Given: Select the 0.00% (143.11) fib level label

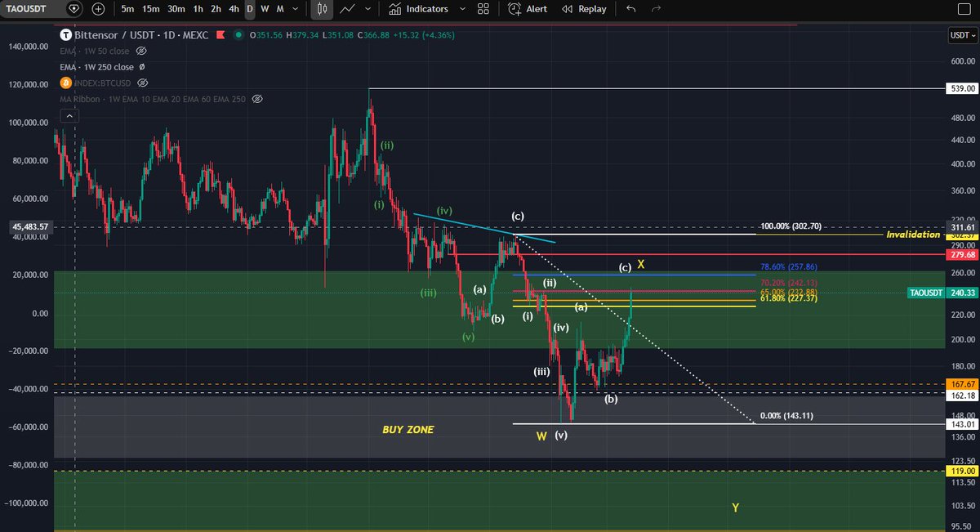Looking at the screenshot, I should point(786,416).
